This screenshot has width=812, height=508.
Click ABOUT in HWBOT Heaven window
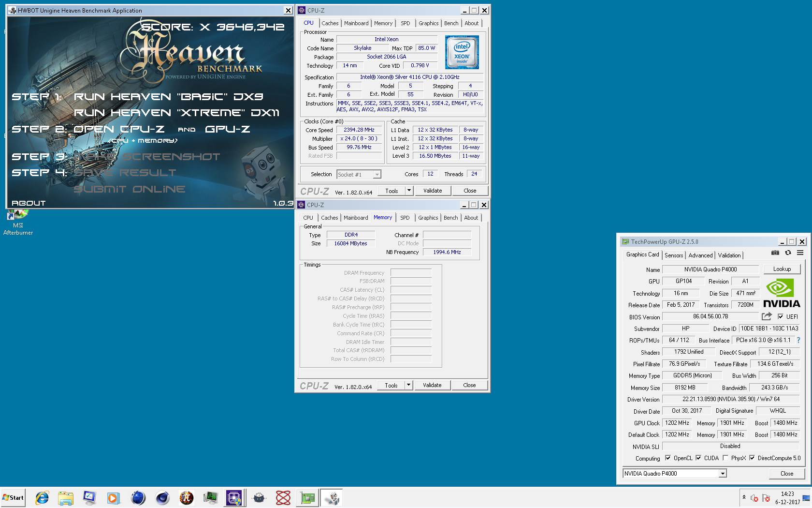pos(29,203)
